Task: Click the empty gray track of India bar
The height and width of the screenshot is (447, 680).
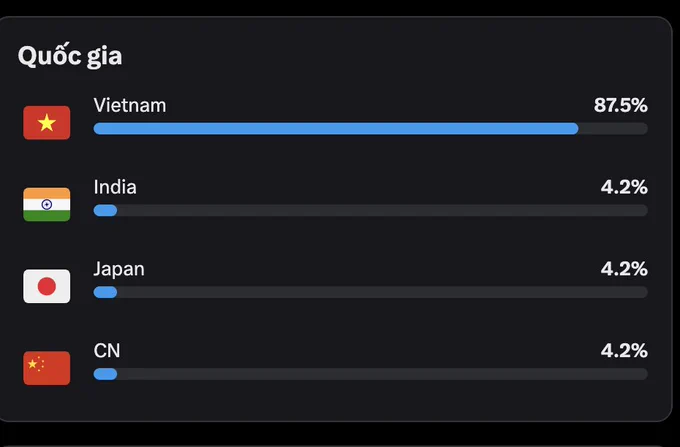Action: click(x=382, y=211)
